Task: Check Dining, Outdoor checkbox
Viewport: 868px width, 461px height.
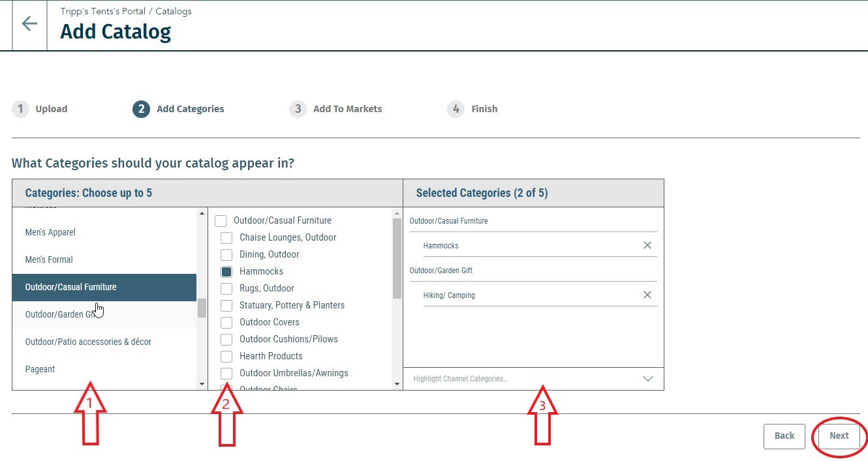Action: click(226, 254)
